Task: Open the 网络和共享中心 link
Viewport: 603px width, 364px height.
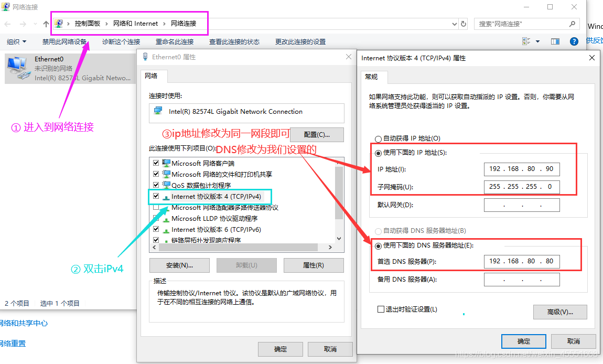Action: coord(24,323)
